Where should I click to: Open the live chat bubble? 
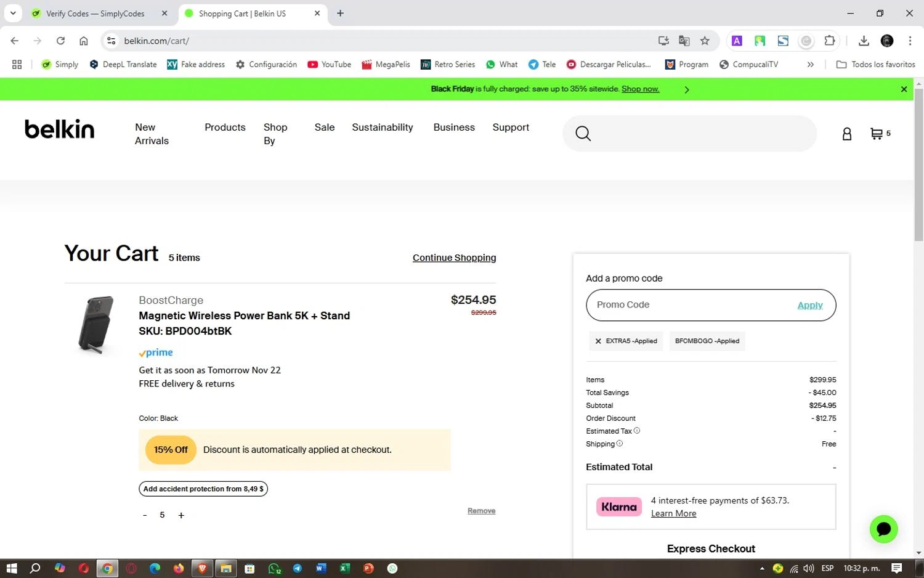tap(883, 529)
